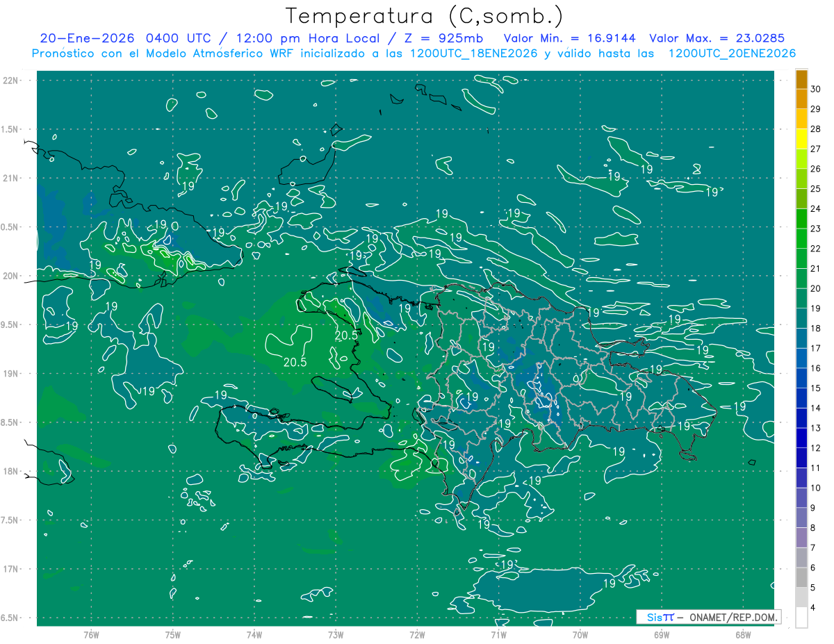Click the purple legend swatch labeled 8

[x=801, y=518]
